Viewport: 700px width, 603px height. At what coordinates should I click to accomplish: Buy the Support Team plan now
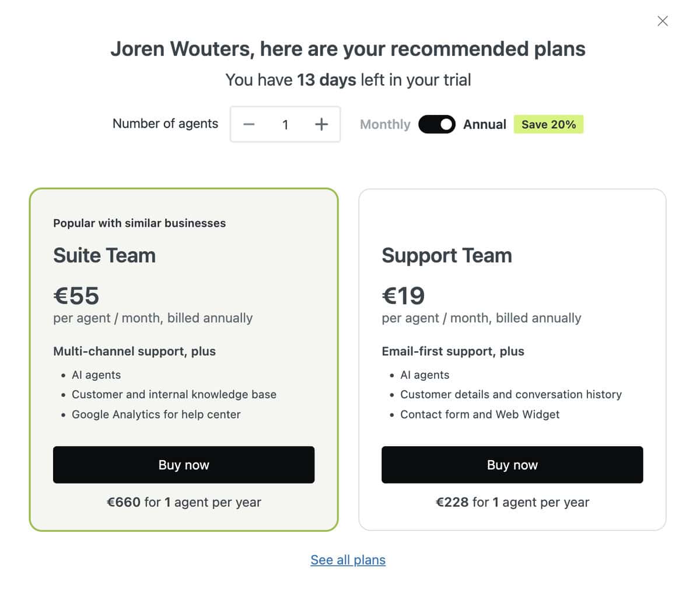[512, 465]
